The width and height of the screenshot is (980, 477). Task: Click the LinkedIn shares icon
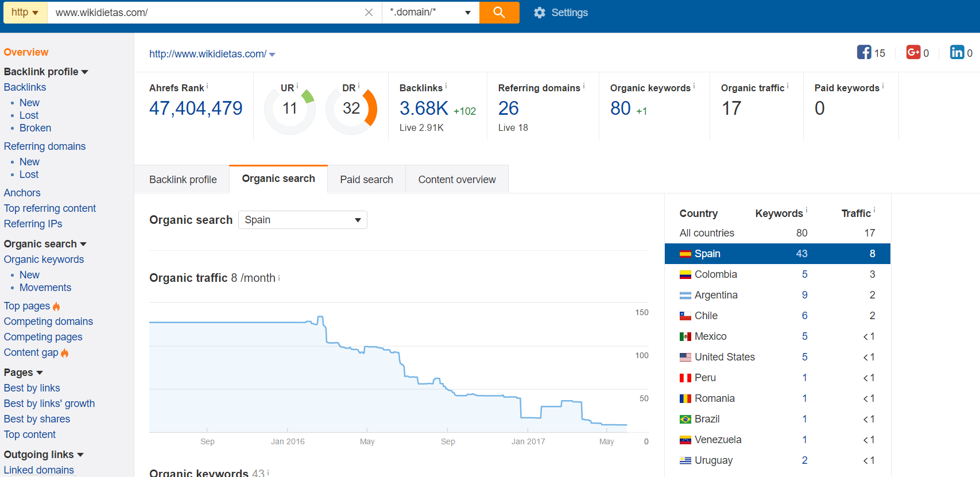(x=957, y=52)
